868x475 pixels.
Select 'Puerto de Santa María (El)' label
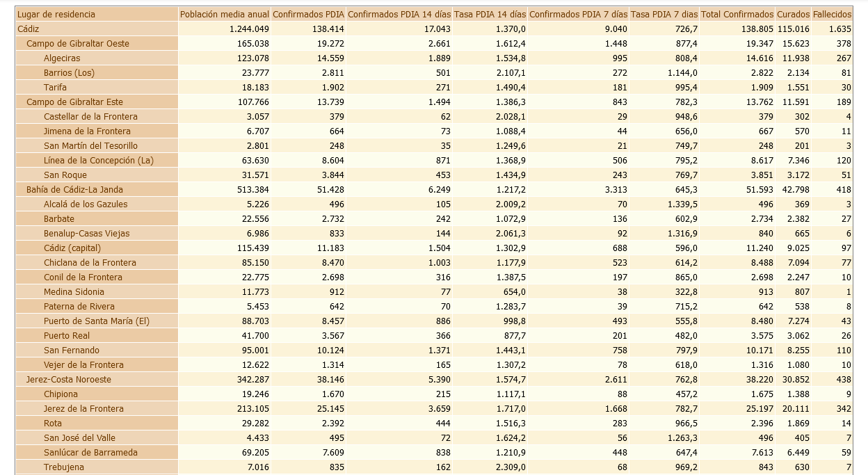pyautogui.click(x=97, y=321)
